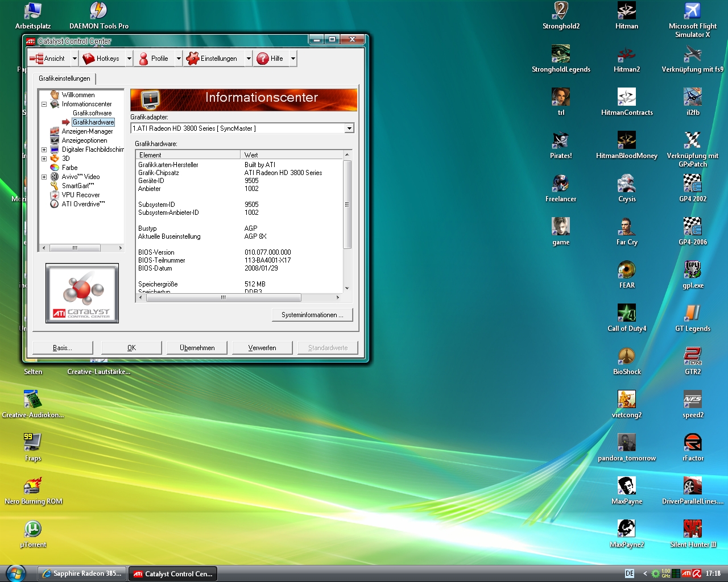Expand the 3D tree node
Screen dimensions: 728x582
[x=44, y=159]
